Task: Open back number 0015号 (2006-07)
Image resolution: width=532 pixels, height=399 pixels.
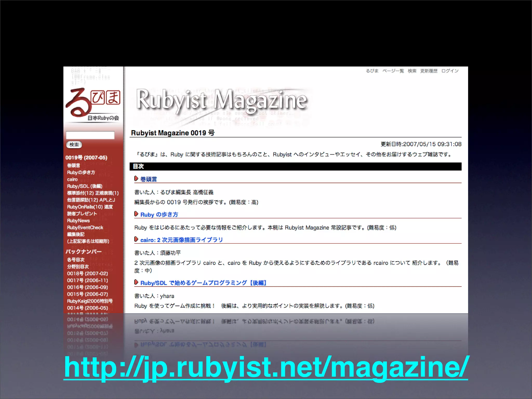Action: [88, 294]
